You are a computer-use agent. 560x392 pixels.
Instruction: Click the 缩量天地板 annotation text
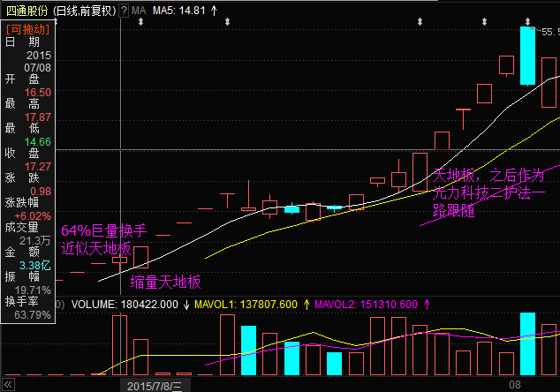tap(166, 282)
